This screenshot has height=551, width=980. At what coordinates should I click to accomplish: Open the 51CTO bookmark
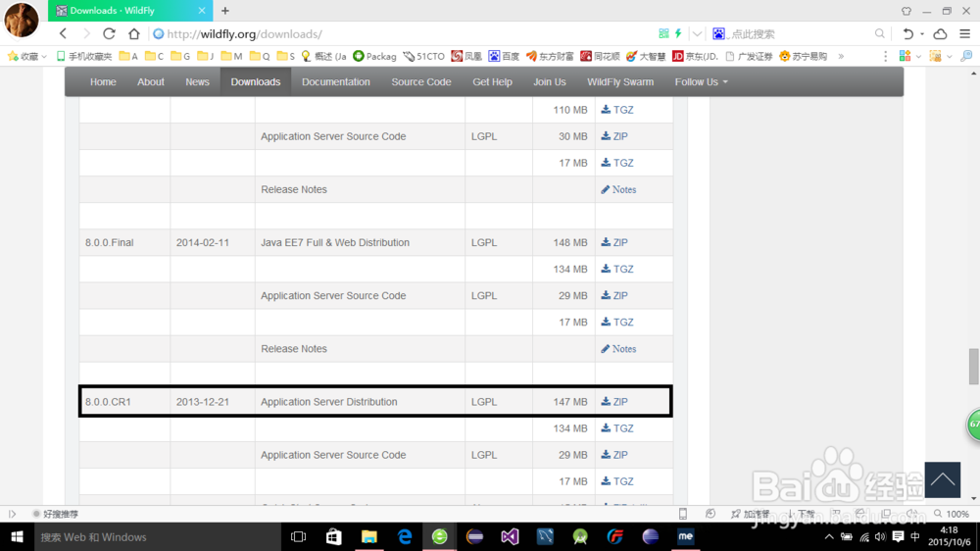(x=424, y=56)
